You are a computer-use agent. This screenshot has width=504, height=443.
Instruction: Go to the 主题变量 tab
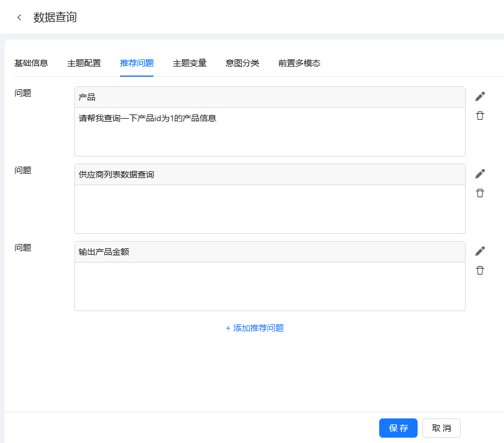(190, 63)
